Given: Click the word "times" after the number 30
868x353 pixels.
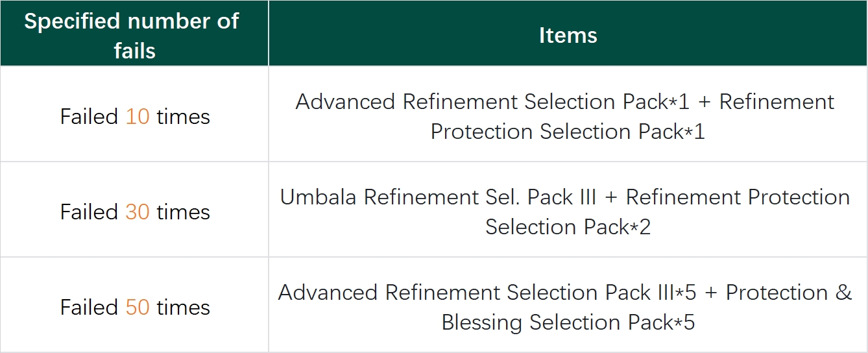Looking at the screenshot, I should 183,212.
